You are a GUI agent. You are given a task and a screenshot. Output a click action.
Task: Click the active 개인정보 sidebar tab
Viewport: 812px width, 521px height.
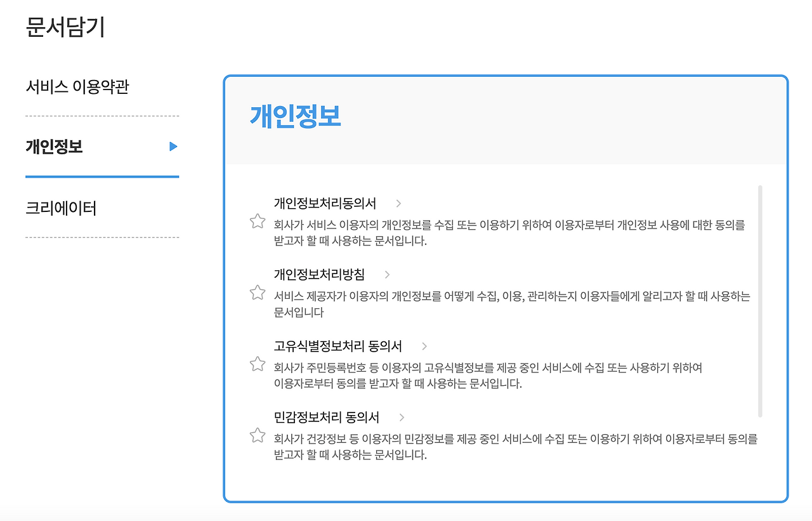(52, 147)
